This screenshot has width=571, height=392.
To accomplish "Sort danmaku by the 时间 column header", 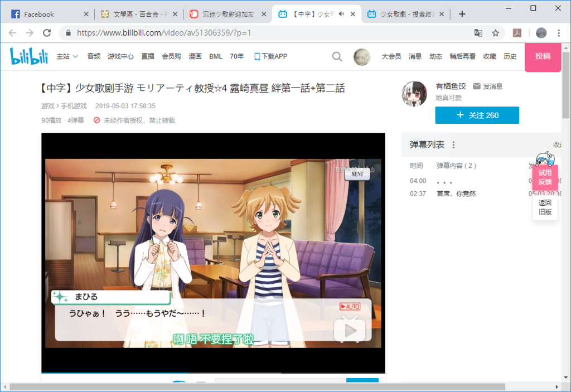I will (x=416, y=166).
